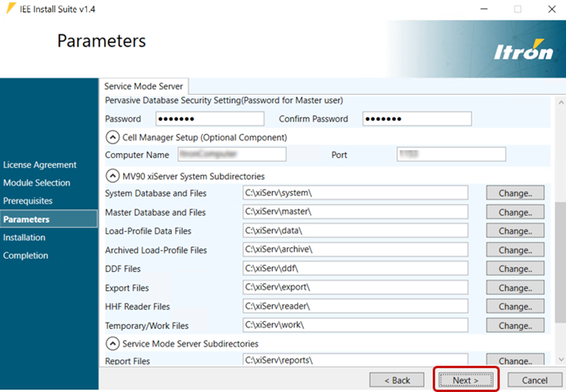
Task: Change Master Database and Files folder
Action: coord(515,212)
